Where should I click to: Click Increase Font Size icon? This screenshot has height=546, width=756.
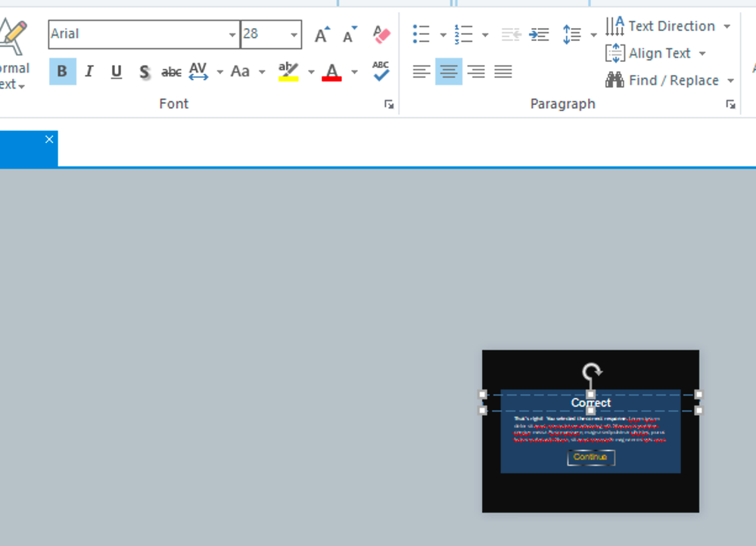point(322,35)
